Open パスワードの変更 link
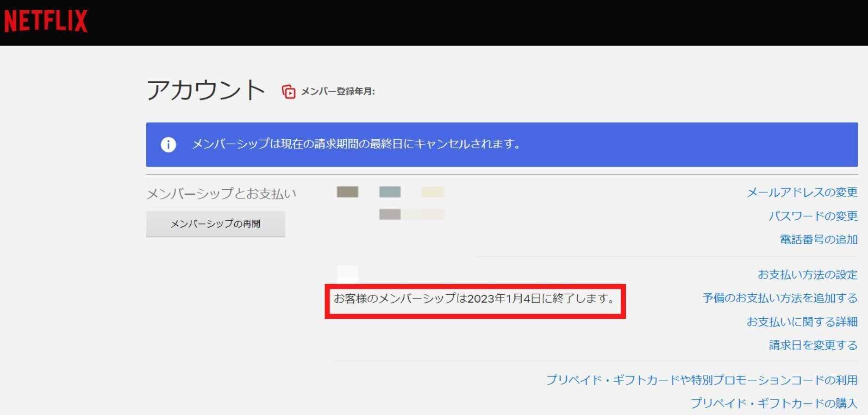This screenshot has height=415, width=868. click(x=812, y=216)
